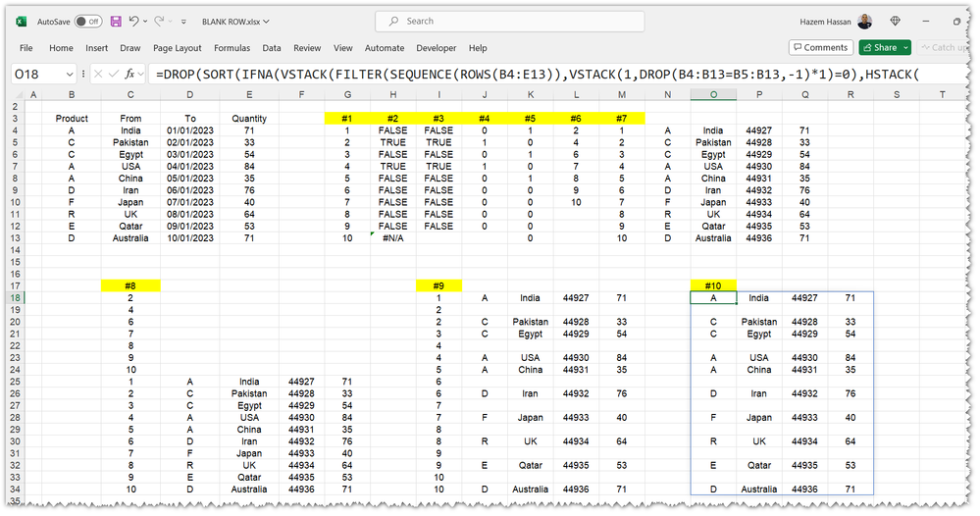Select the yellow #1 header cell

point(347,118)
